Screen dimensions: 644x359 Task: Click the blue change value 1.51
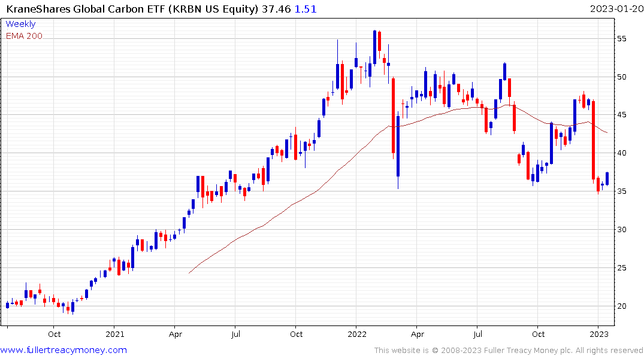pos(306,9)
